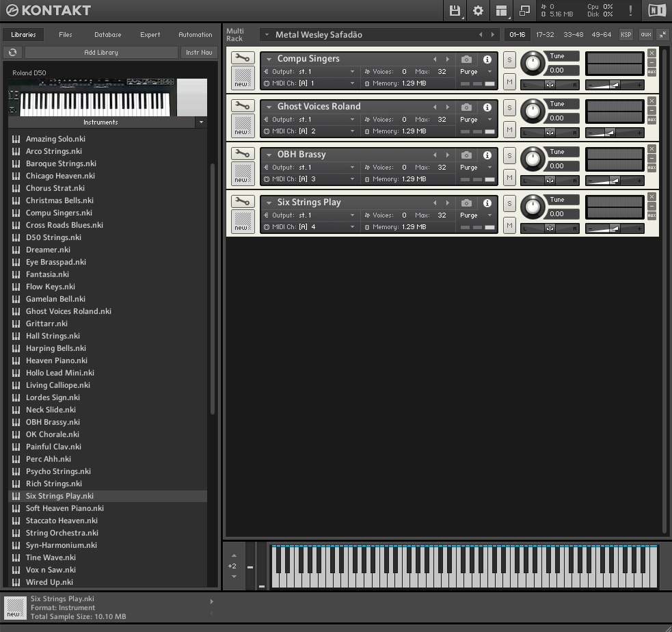
Task: Open Purge dropdown for OBH Brassy
Action: point(490,167)
